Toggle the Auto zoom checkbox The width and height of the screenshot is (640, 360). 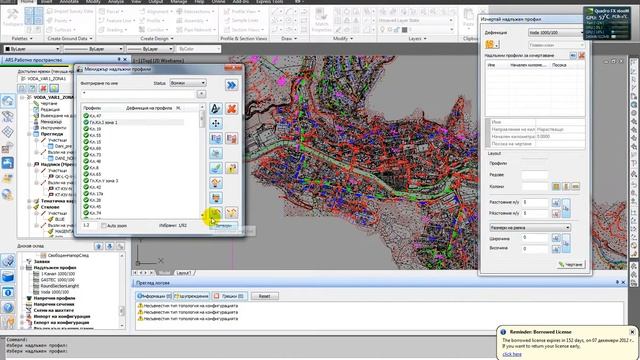104,225
